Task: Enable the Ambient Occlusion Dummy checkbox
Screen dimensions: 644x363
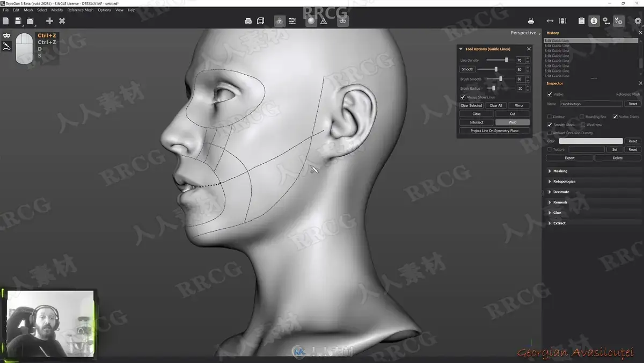Action: [x=550, y=133]
